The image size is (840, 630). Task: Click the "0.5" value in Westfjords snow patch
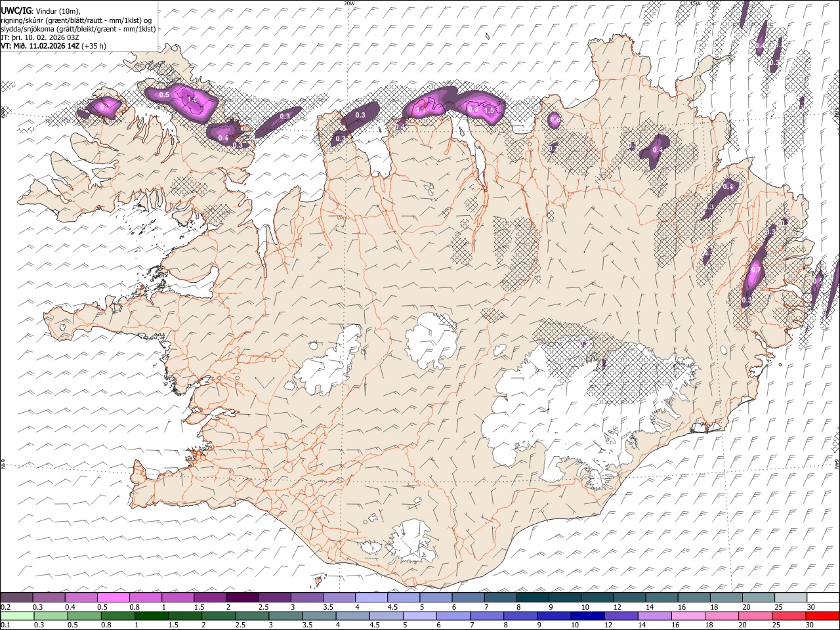click(x=164, y=95)
